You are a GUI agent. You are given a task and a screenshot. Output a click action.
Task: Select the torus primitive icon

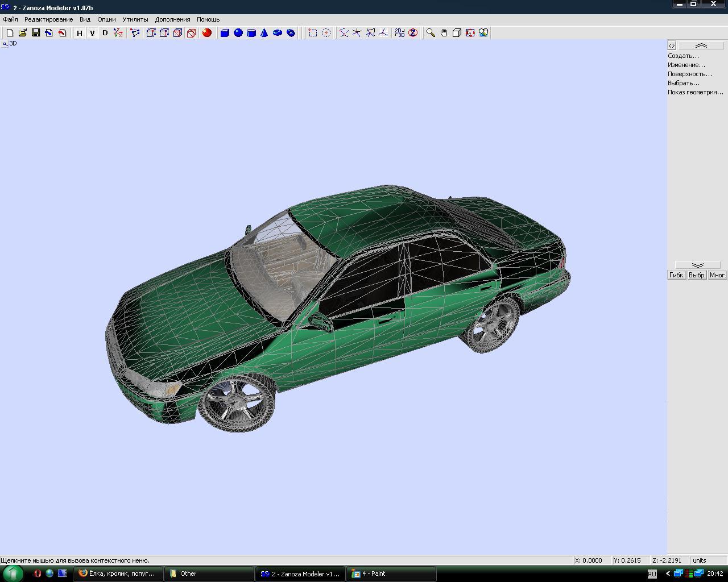[278, 33]
